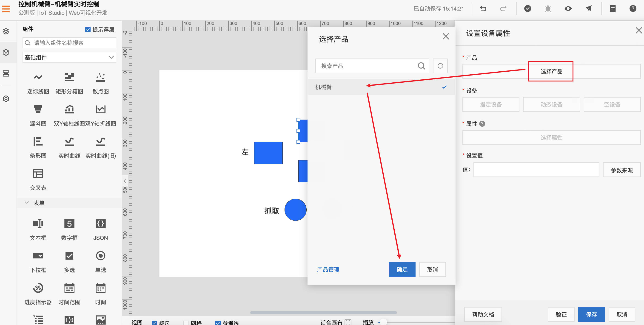Collapse the component panel with side arrow

125,181
